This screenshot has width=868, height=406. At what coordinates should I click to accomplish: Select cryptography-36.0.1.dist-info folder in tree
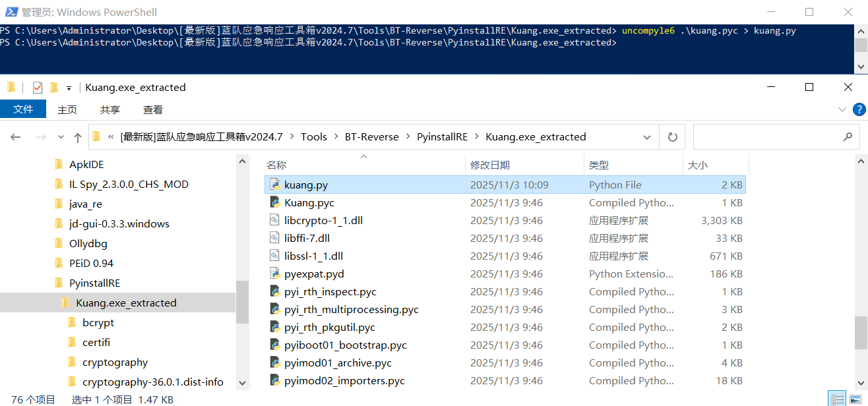pos(152,382)
